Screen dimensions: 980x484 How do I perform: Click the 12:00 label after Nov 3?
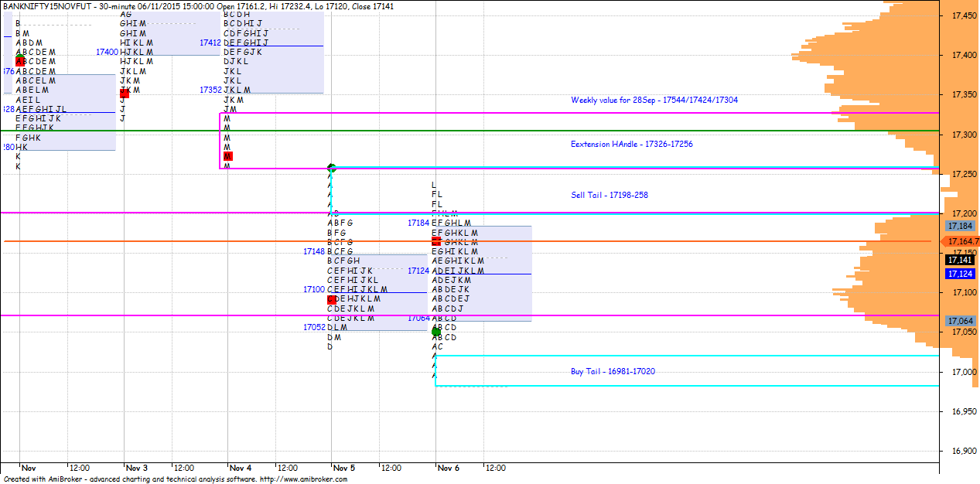point(183,468)
